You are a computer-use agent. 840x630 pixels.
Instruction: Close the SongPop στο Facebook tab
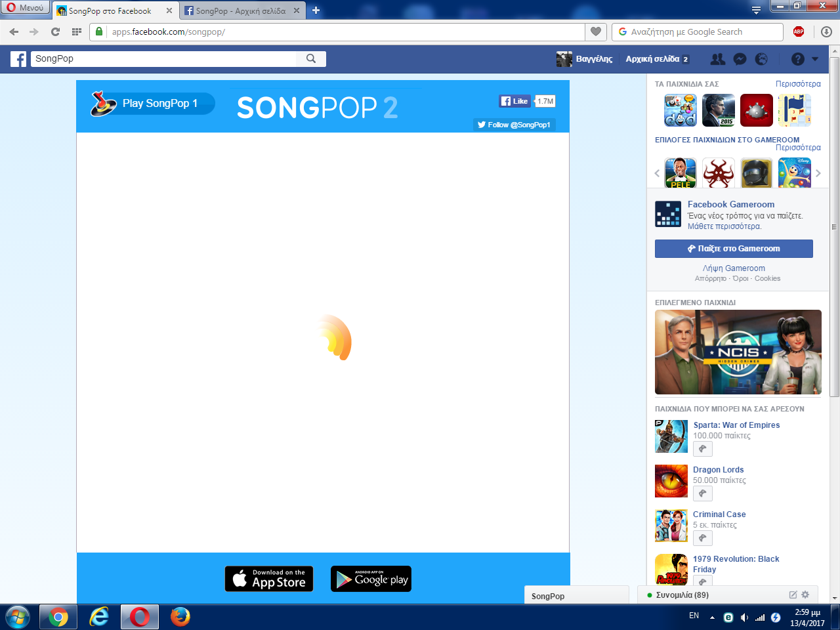169,11
